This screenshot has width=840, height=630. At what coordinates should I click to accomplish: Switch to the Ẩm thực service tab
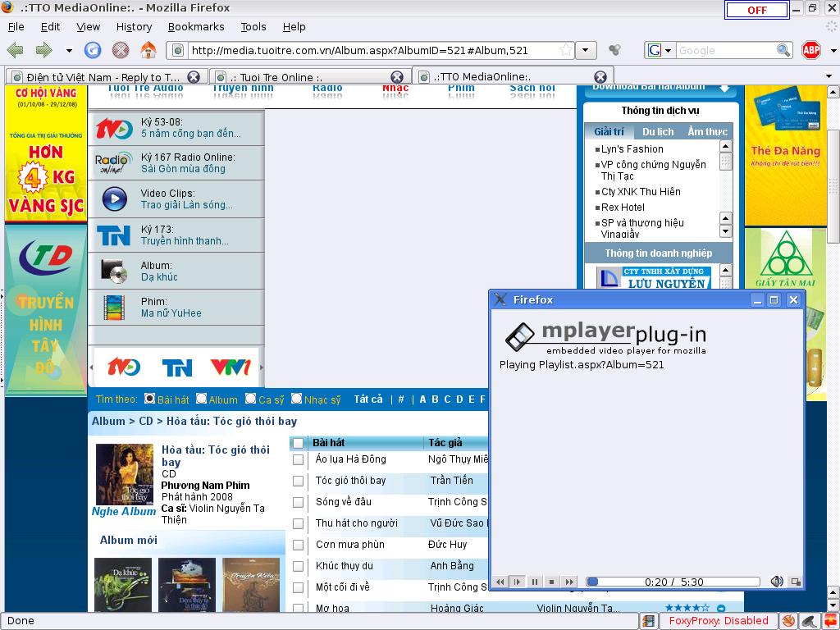click(x=707, y=132)
